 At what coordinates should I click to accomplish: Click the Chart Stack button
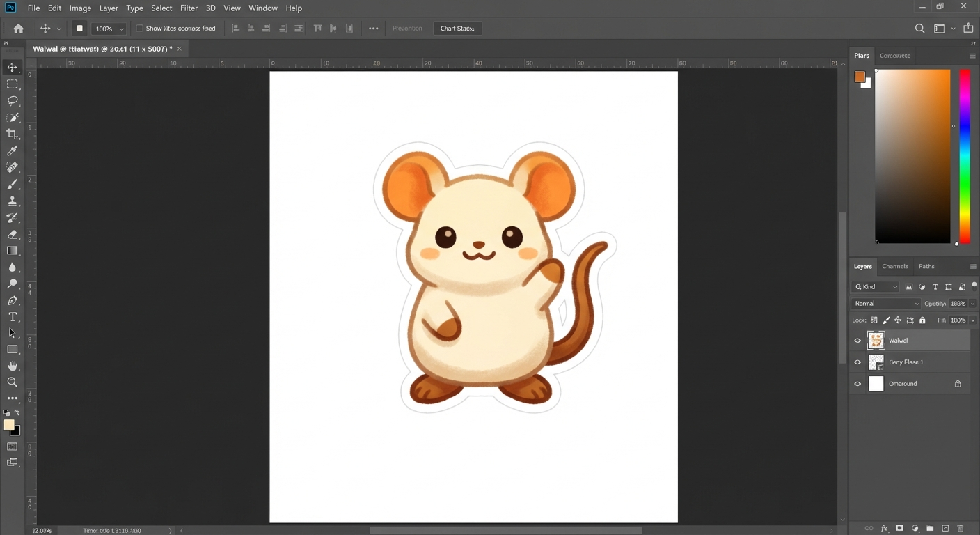click(x=457, y=29)
